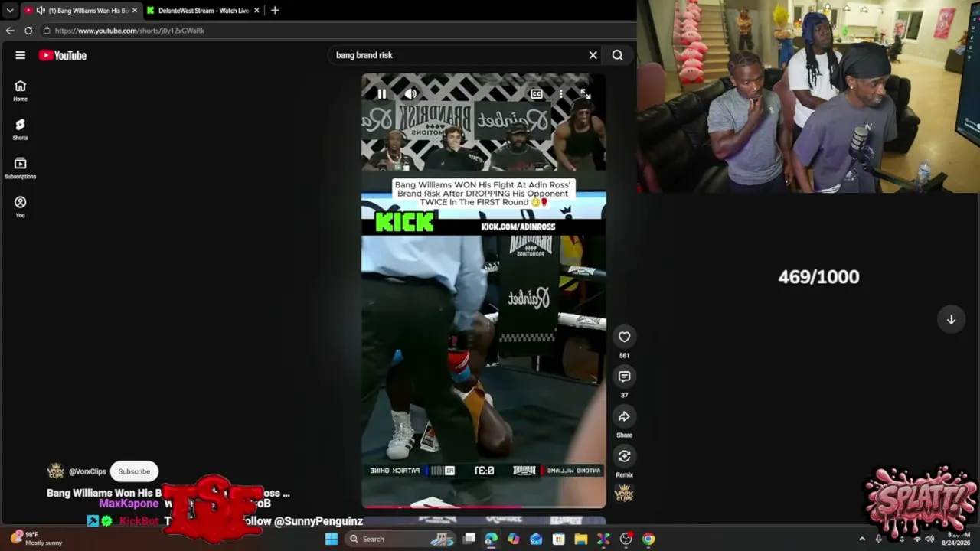Open Google Chrome from the taskbar
Screen dimensions: 980x551
648,539
